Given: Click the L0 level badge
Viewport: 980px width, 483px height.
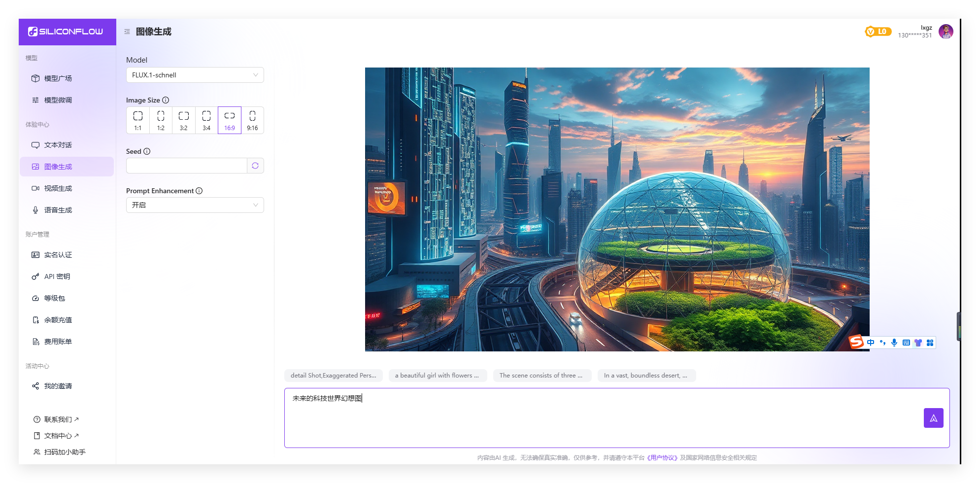Looking at the screenshot, I should pos(878,32).
